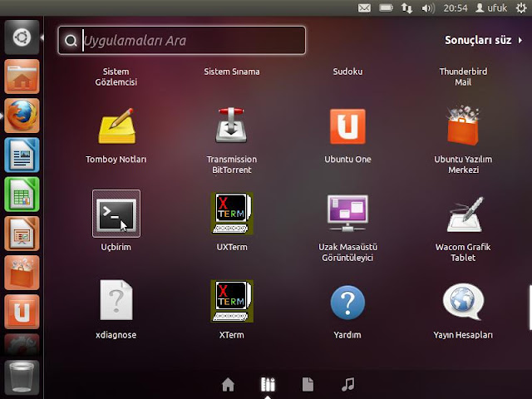Screen dimensions: 532x399
Task: Open Ubuntu Yazılım Merkezi in the app grid
Action: point(463,126)
